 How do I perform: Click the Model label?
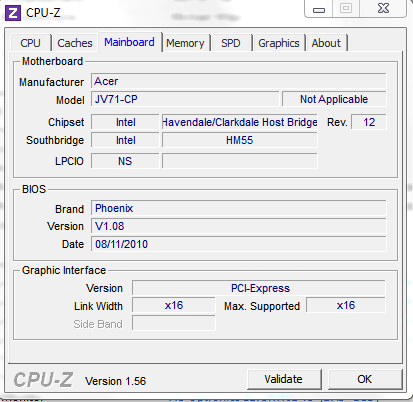(70, 100)
